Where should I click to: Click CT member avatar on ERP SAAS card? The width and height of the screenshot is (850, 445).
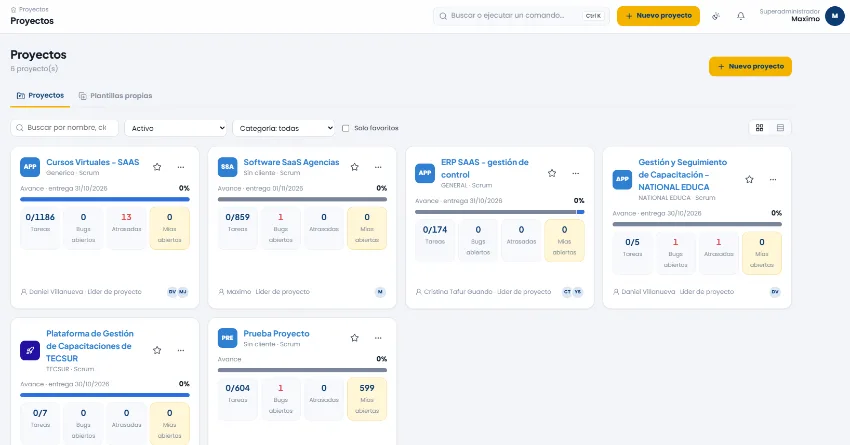tap(567, 292)
